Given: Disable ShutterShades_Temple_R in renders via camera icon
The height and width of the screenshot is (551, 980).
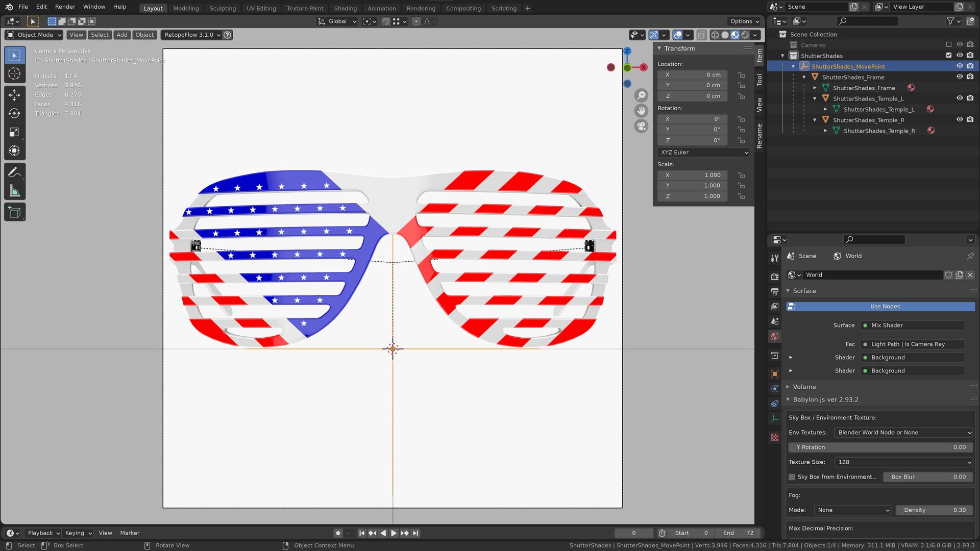Looking at the screenshot, I should click(x=970, y=119).
